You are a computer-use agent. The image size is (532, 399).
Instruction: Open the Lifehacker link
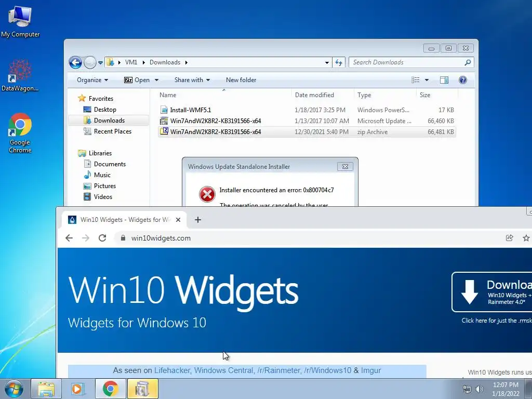coord(174,370)
